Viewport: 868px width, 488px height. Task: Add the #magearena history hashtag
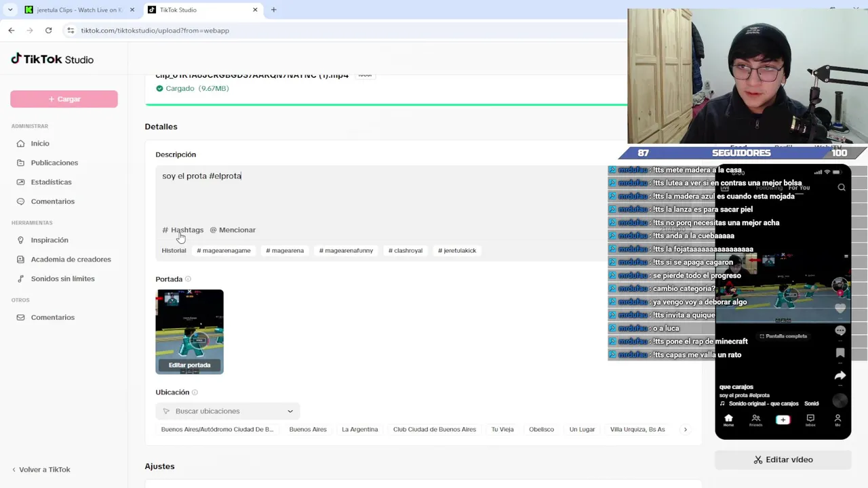pos(285,251)
